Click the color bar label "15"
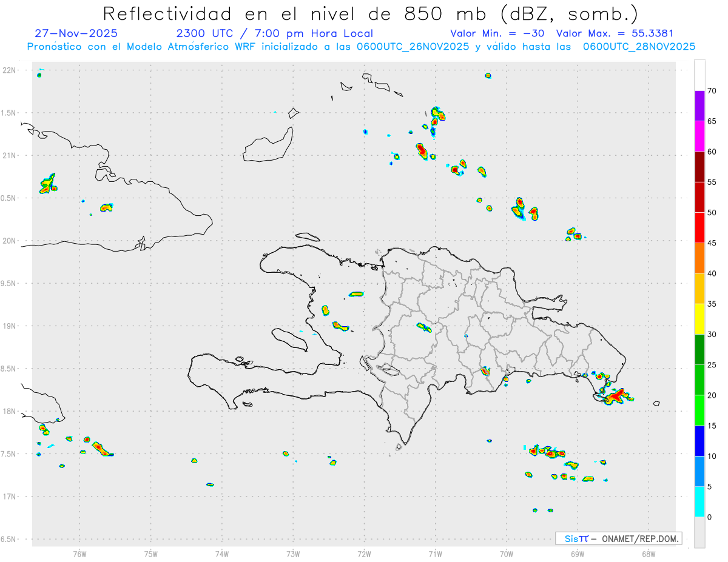The width and height of the screenshot is (728, 562). 712,426
